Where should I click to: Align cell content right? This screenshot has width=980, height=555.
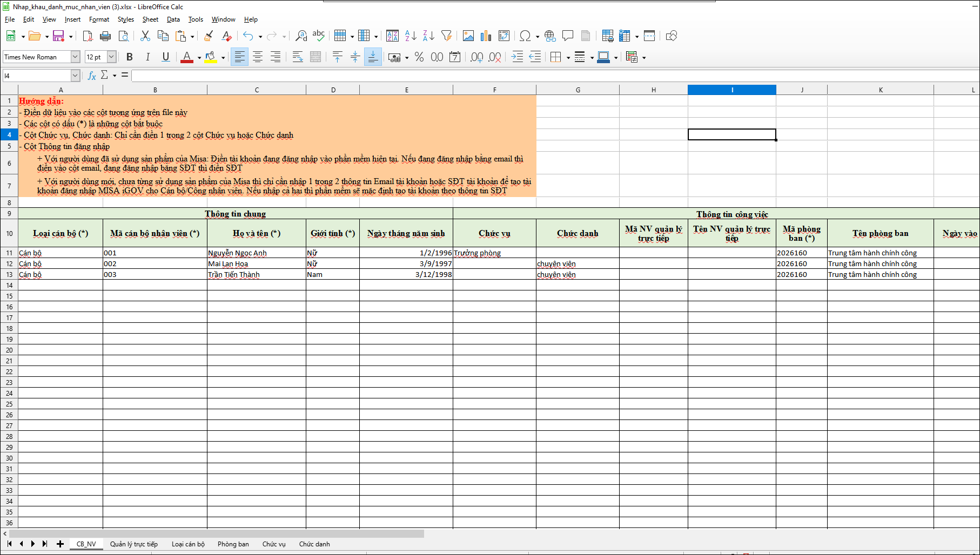pyautogui.click(x=276, y=57)
